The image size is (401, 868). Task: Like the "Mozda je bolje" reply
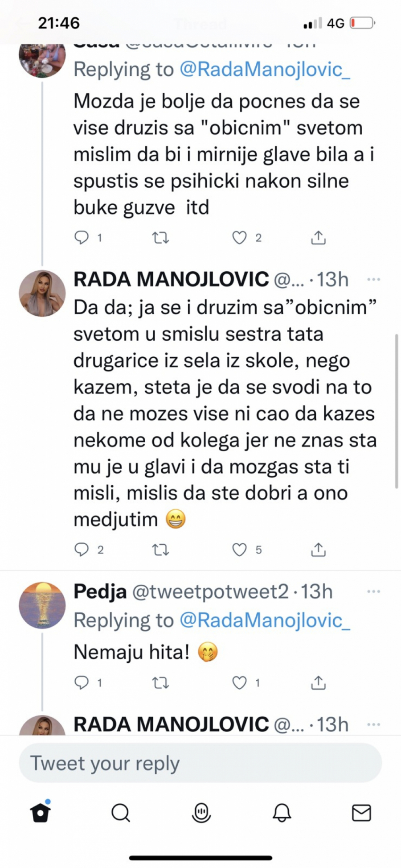[239, 238]
